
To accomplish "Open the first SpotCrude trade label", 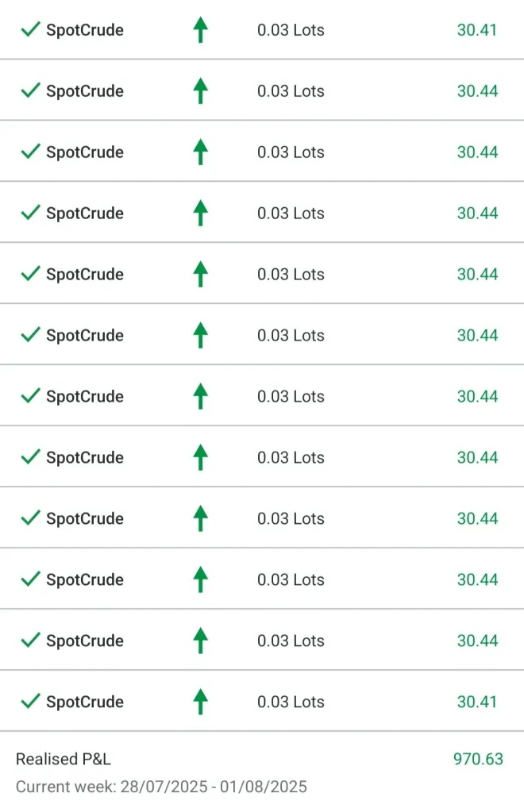I will (x=85, y=30).
